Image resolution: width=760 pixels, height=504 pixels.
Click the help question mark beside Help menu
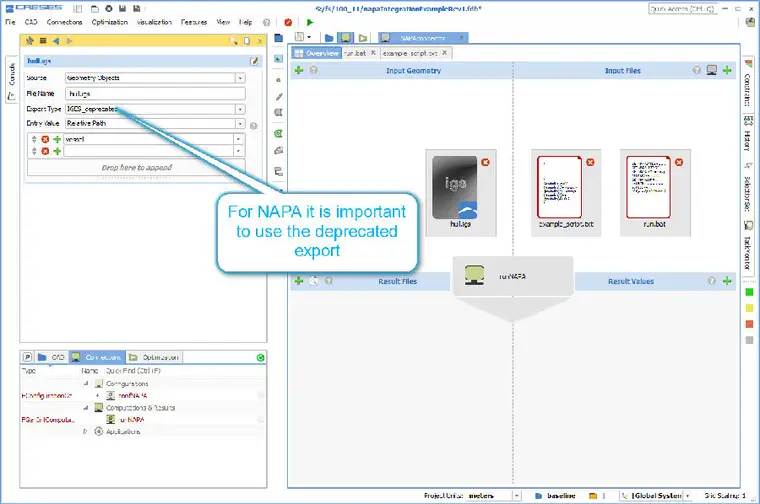266,22
